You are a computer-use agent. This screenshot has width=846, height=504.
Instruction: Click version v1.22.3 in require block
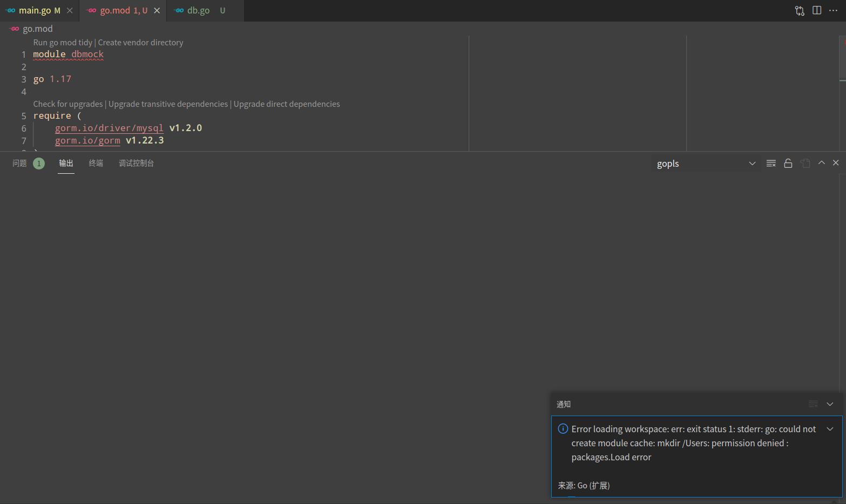coord(145,140)
